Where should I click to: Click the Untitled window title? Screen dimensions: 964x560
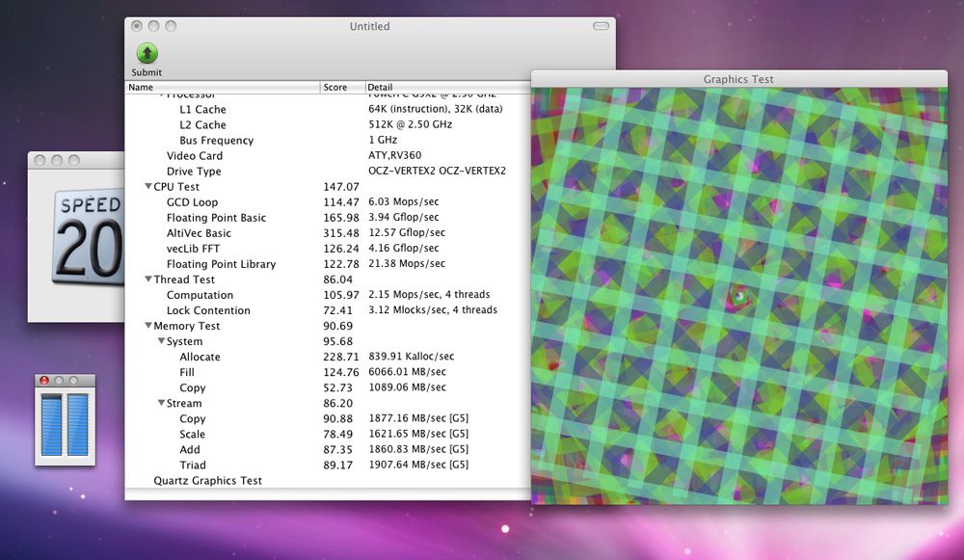pos(369,26)
